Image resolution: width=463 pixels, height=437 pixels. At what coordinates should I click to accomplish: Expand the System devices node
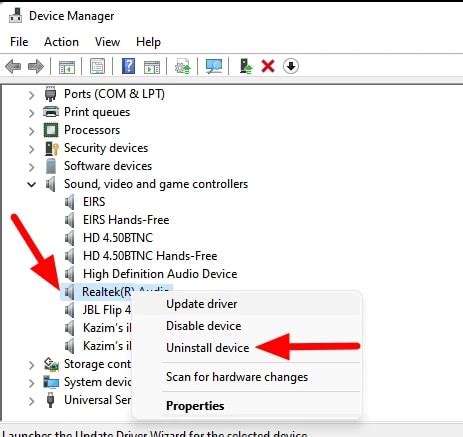(31, 383)
